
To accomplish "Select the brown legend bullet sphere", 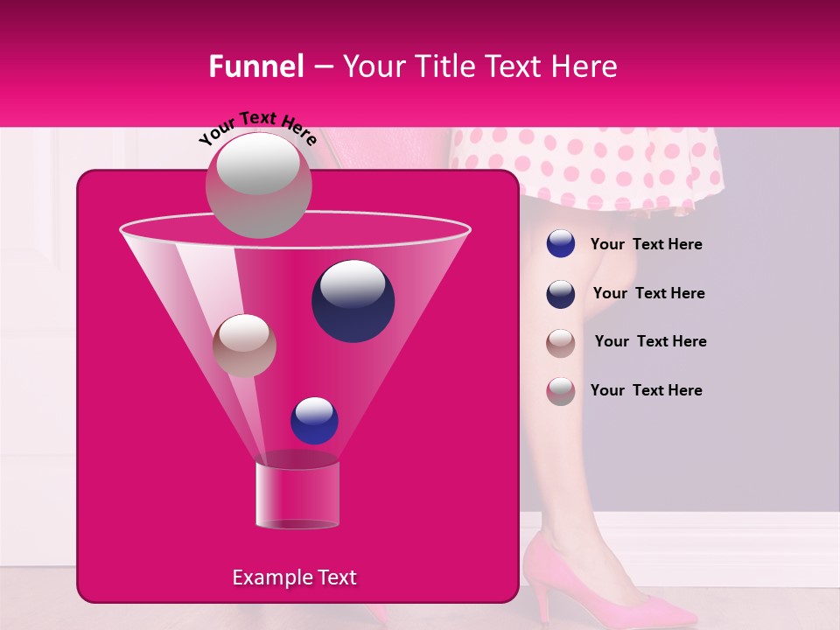I will point(560,342).
